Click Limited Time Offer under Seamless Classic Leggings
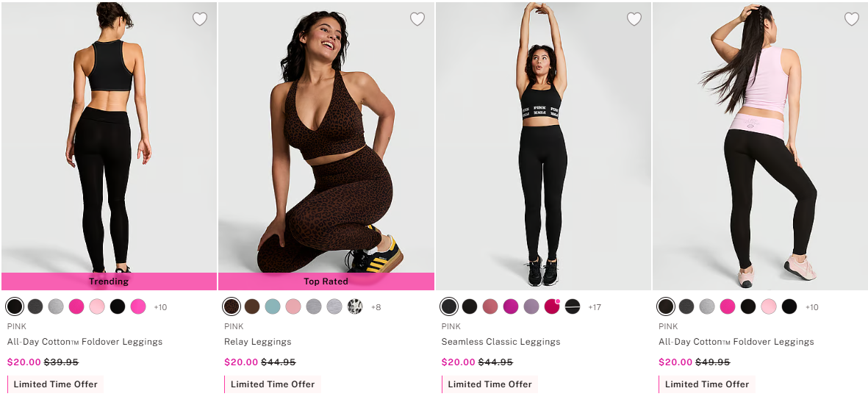The width and height of the screenshot is (868, 402). [x=489, y=384]
